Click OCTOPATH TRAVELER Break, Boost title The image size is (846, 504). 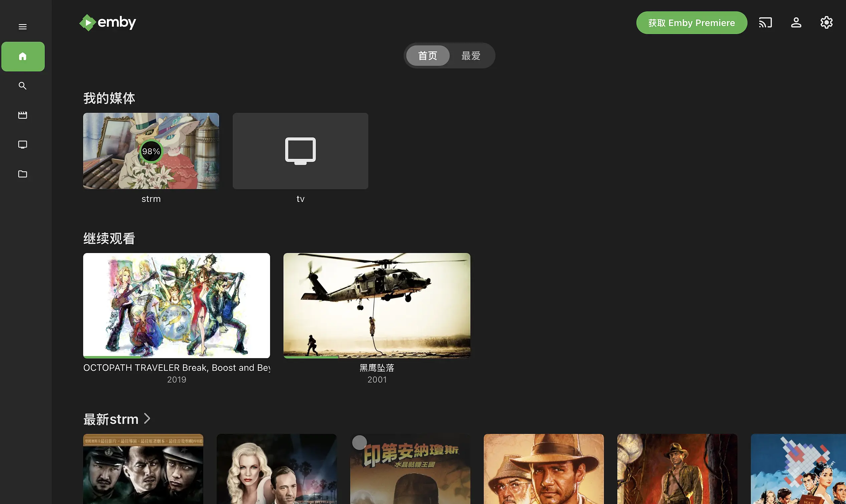[x=177, y=368]
